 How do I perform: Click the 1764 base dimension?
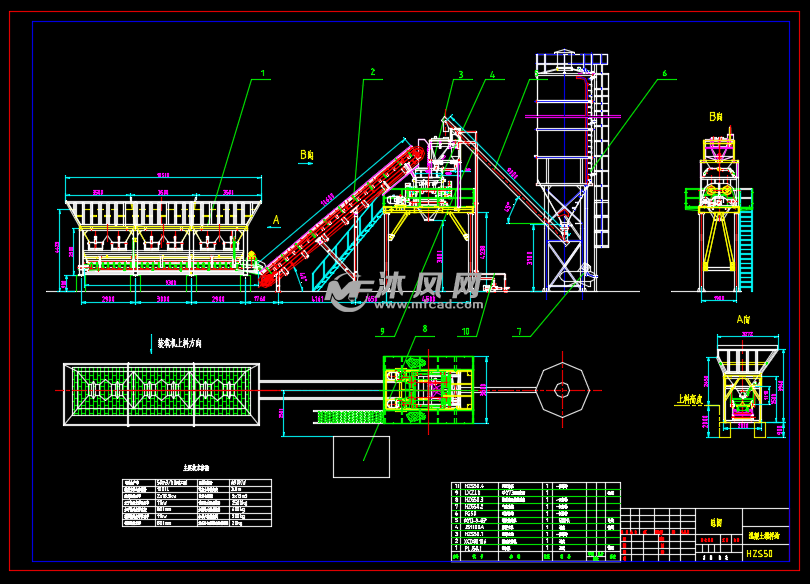click(259, 298)
